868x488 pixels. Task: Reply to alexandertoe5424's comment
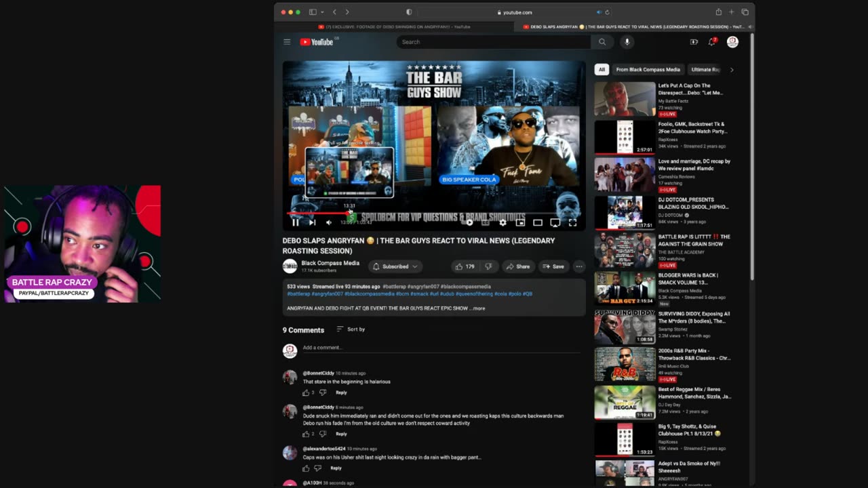point(336,468)
